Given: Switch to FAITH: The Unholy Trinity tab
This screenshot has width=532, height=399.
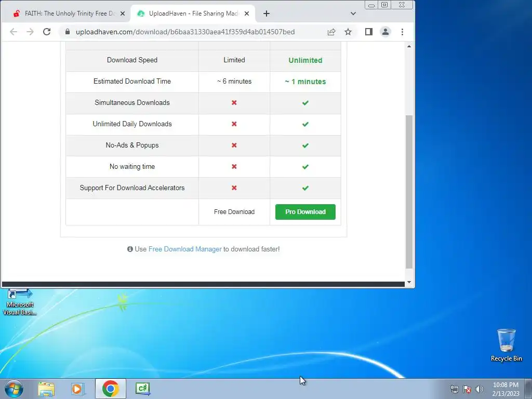Looking at the screenshot, I should click(x=69, y=14).
